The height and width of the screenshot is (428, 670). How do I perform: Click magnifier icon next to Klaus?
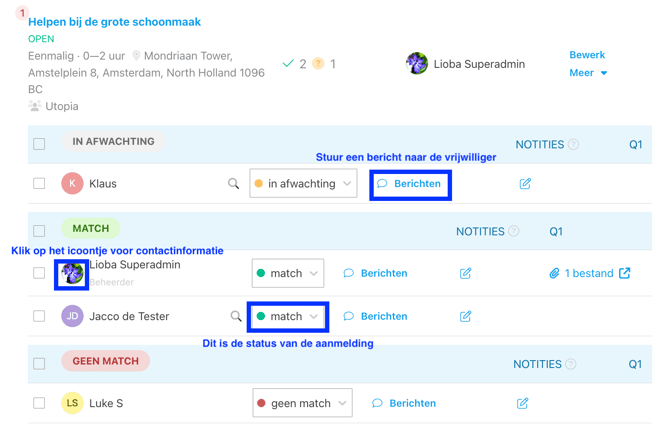click(x=233, y=184)
